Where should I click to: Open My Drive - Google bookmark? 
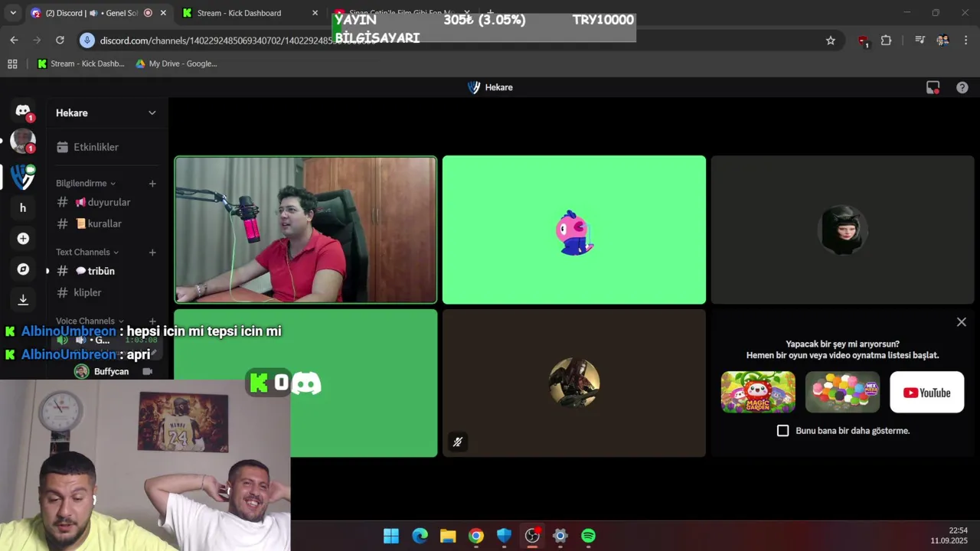[176, 64]
